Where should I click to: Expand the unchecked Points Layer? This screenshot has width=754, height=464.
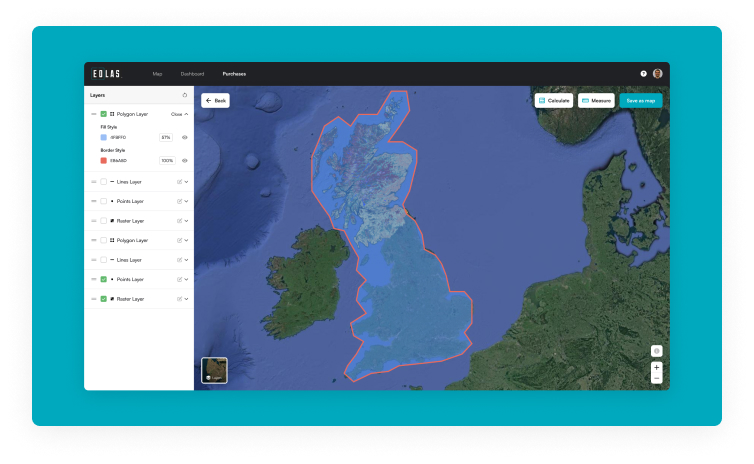pyautogui.click(x=187, y=201)
